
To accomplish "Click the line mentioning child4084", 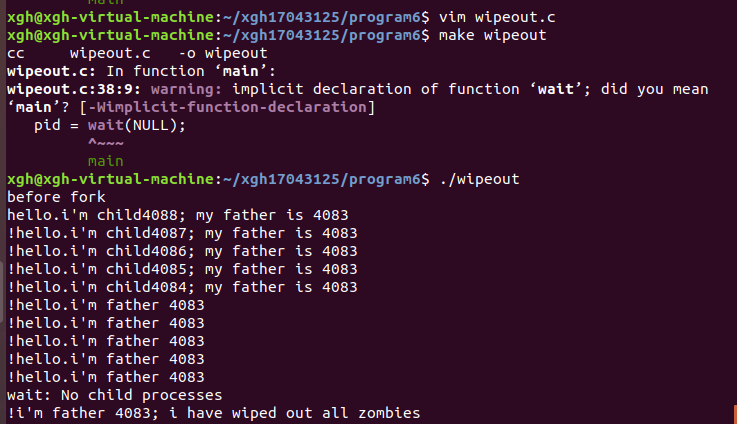I will pos(182,287).
